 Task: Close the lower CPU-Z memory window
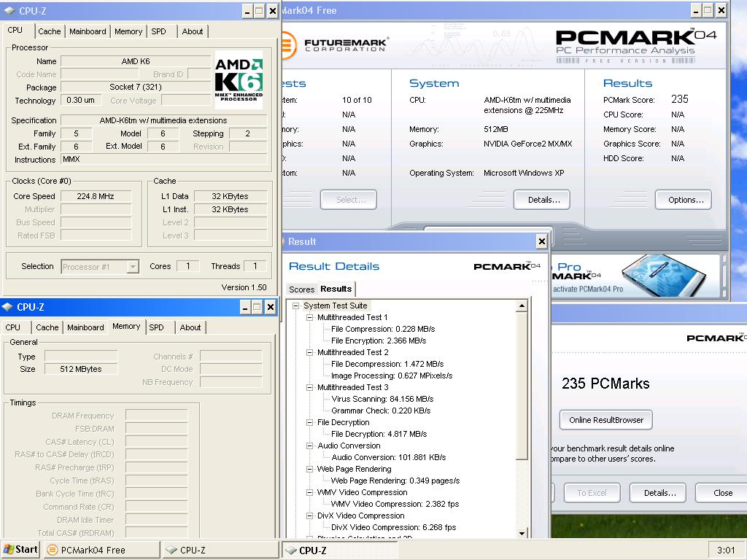click(x=270, y=307)
